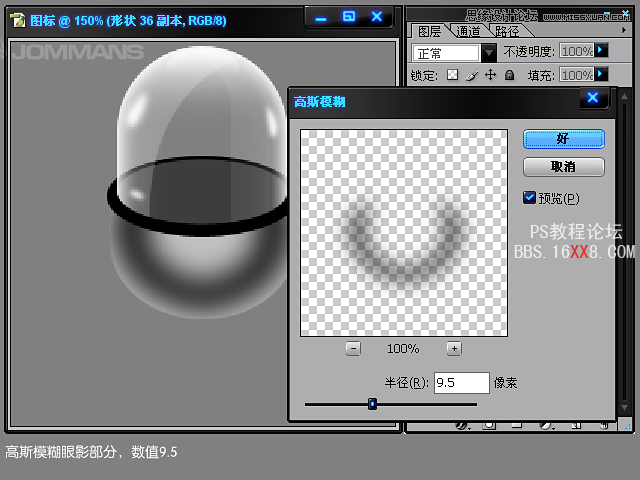Click the lock position move icon

point(490,75)
